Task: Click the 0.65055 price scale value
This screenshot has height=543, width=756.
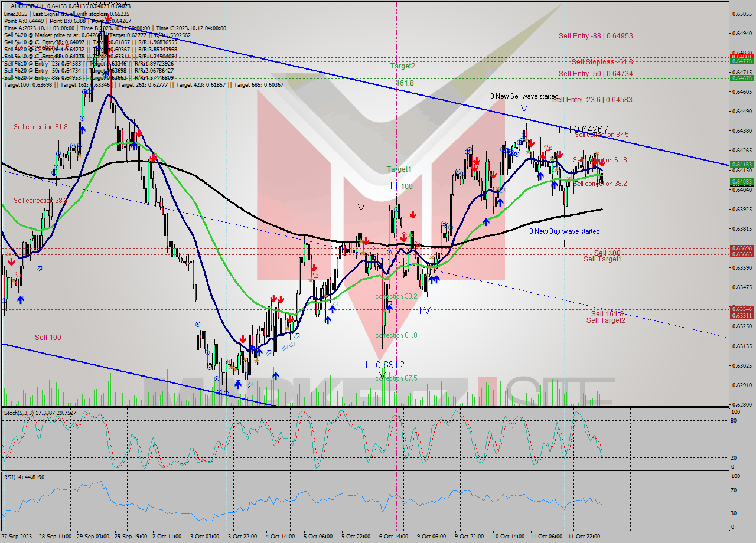Action: point(742,14)
